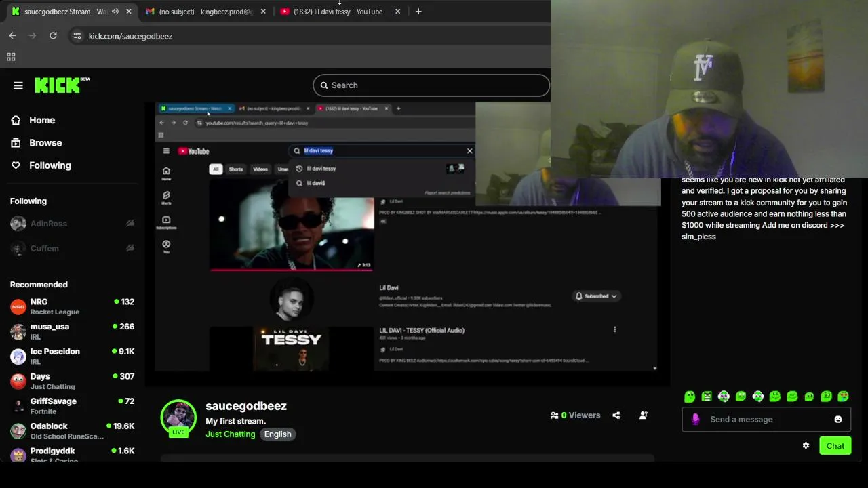Click the viewers count icon
Screen dimensions: 868x488
pos(555,415)
